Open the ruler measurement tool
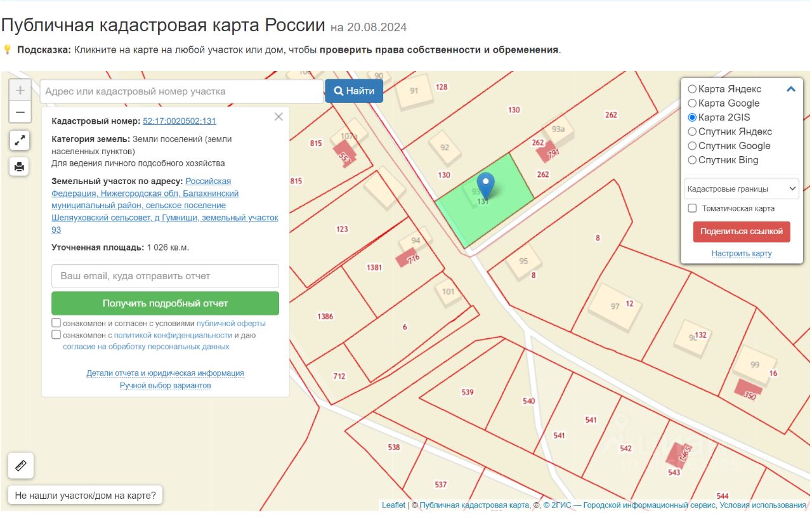 [x=20, y=466]
